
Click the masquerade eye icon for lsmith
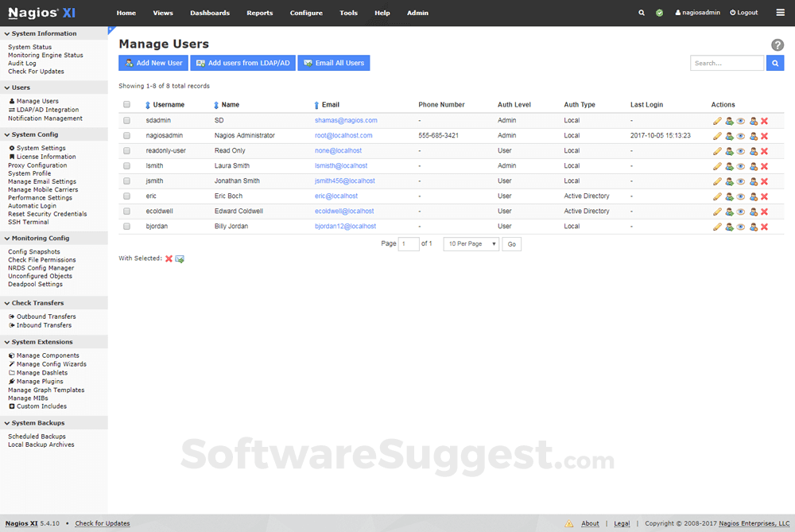tap(741, 166)
